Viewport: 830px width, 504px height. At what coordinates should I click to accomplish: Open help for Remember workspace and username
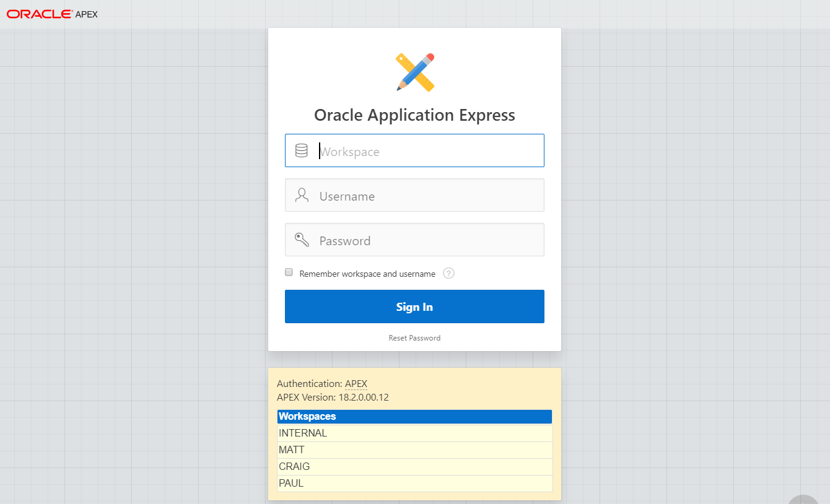(x=449, y=273)
